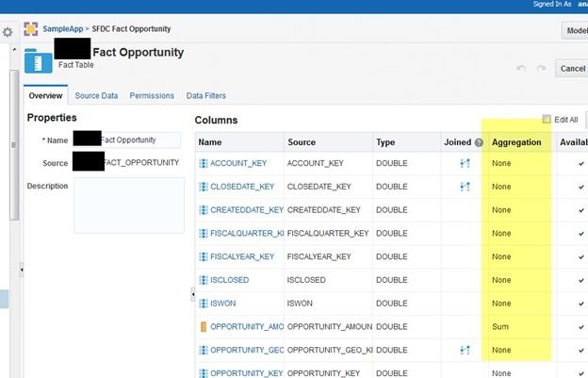This screenshot has height=378, width=588.
Task: Open the Data Filters tab
Action: point(205,95)
